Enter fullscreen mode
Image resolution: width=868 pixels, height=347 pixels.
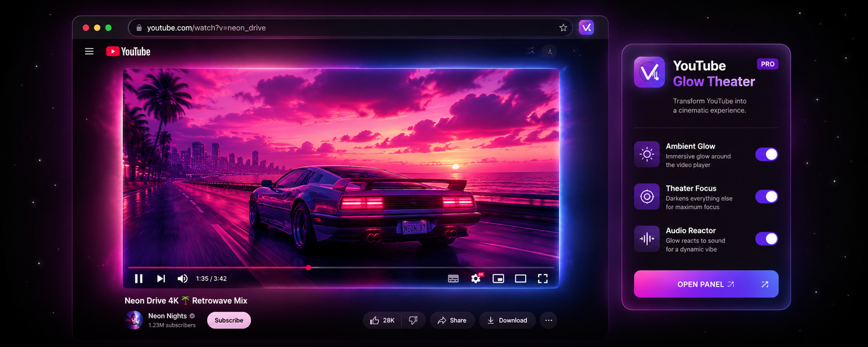[543, 279]
